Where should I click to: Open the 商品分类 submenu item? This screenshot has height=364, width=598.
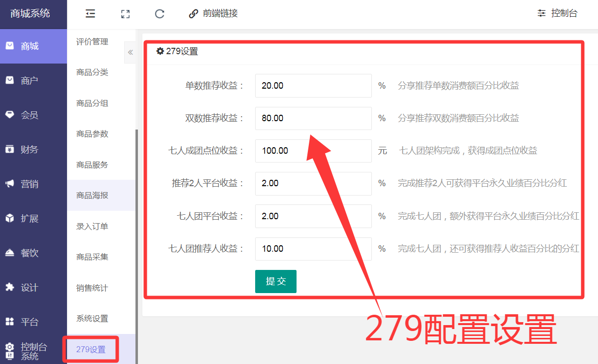(x=92, y=72)
